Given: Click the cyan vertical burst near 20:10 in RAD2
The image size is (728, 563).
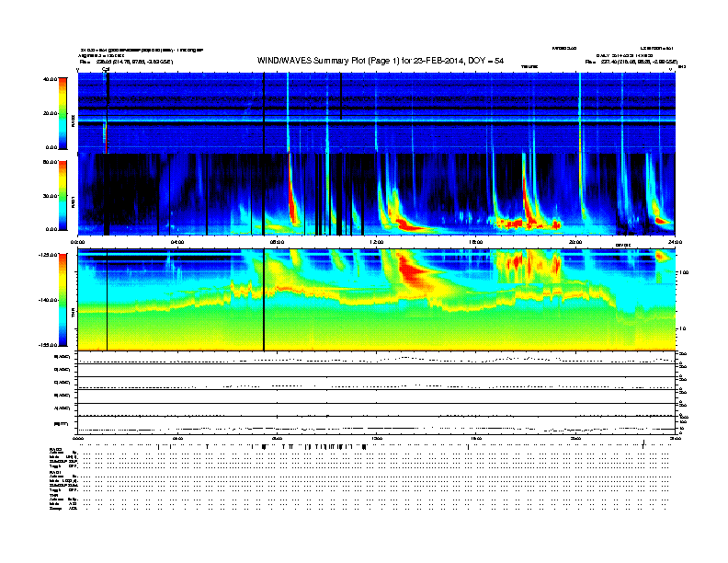Looking at the screenshot, I should (x=580, y=113).
